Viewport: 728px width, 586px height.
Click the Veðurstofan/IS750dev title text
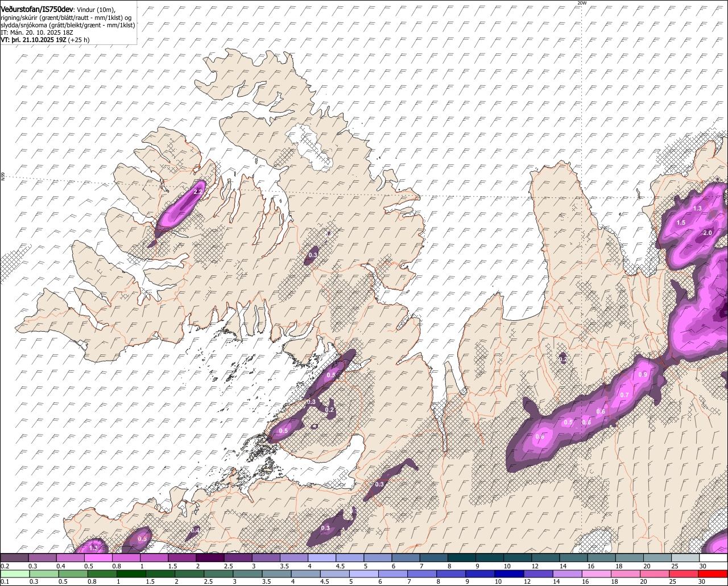37,9
